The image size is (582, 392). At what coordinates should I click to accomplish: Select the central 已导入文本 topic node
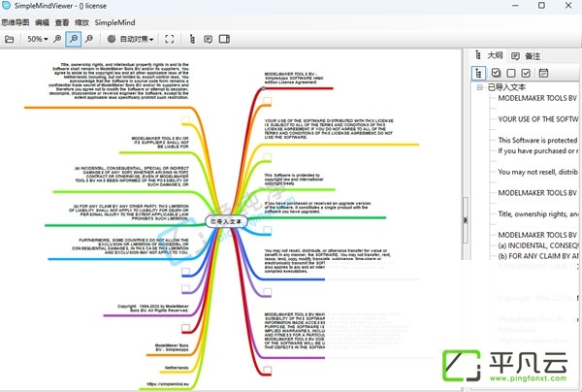click(226, 221)
